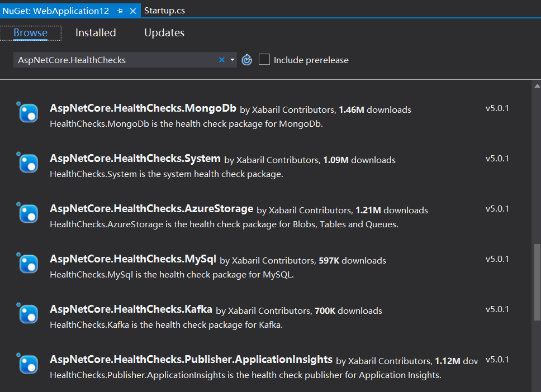Select the Browse tab
The image size is (541, 392).
tap(30, 33)
